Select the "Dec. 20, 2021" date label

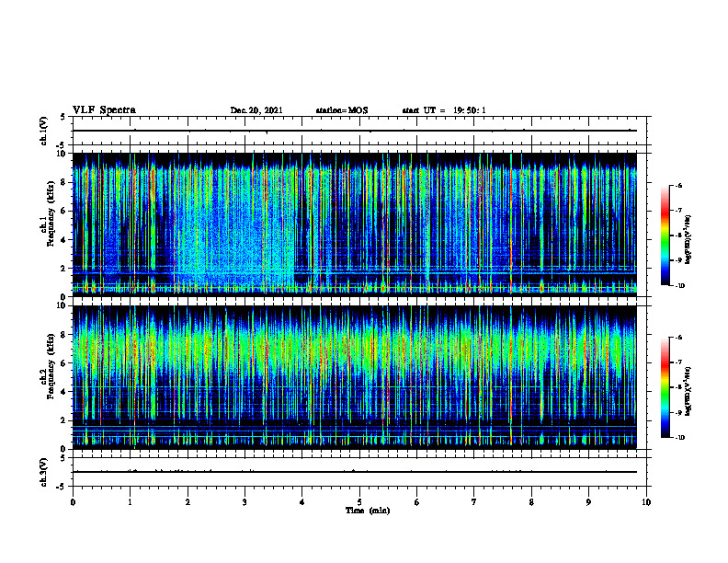(256, 110)
